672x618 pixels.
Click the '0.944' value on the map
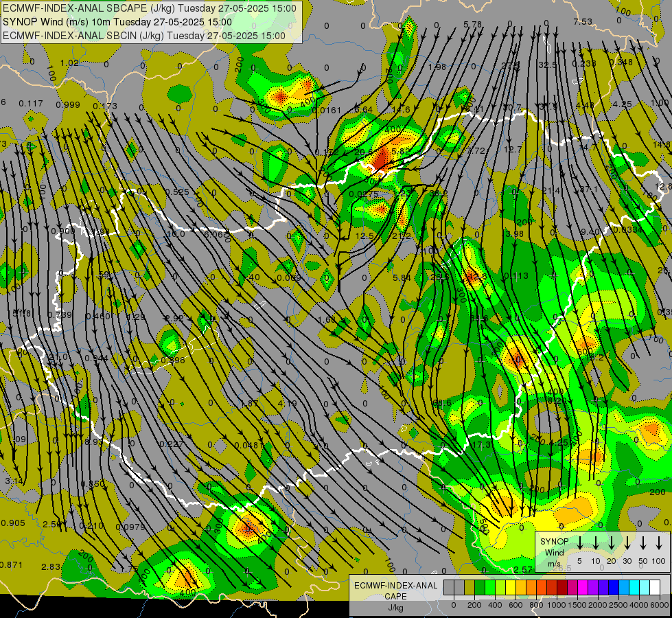click(x=96, y=358)
